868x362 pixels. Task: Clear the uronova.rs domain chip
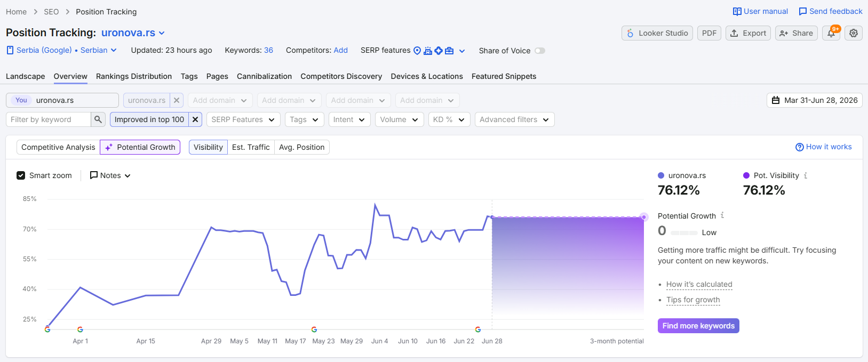[x=177, y=100]
